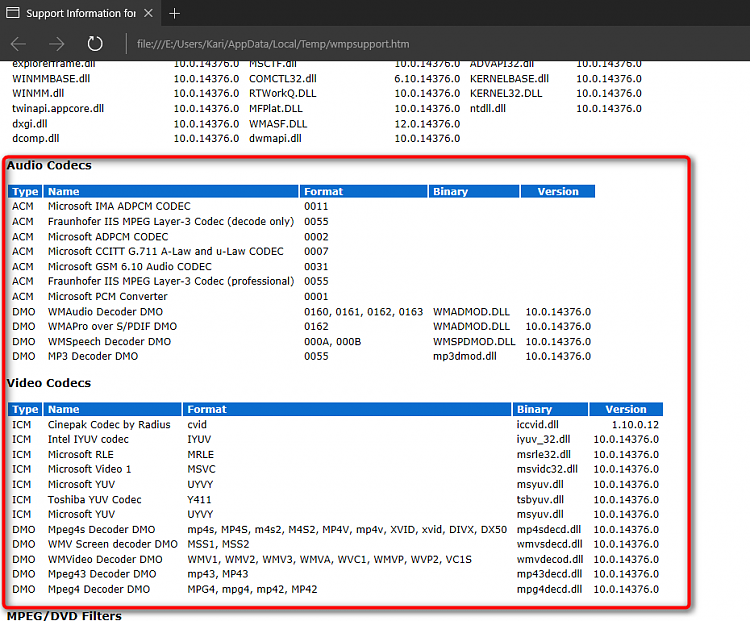Click Microsoft CCITT G.711 A-Law and u-Law CODEC
750x621 pixels.
coord(165,251)
